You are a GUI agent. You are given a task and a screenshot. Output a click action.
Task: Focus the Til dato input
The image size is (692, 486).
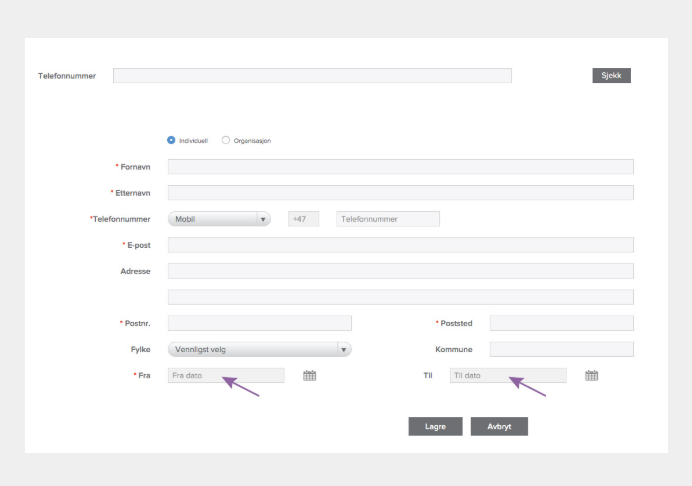point(508,375)
